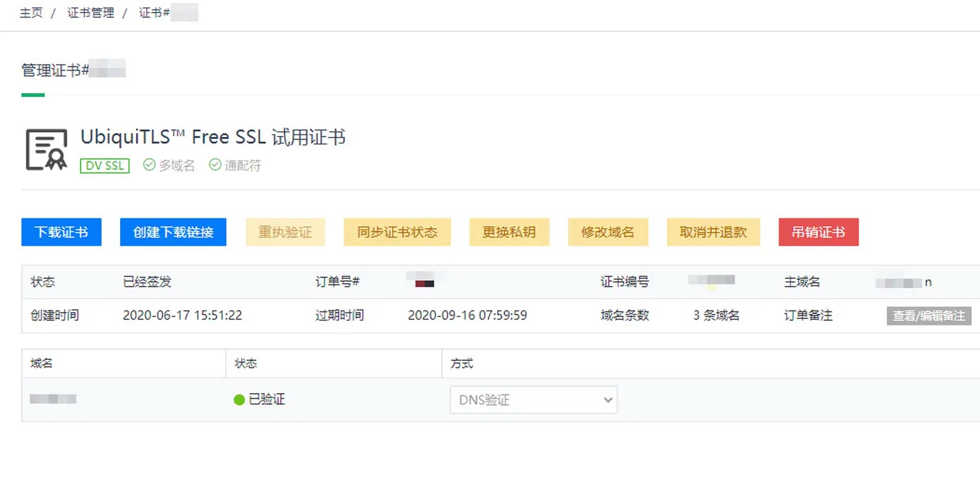Click creation time 2020-06-17 15:51:22
This screenshot has width=980, height=480.
(x=182, y=316)
